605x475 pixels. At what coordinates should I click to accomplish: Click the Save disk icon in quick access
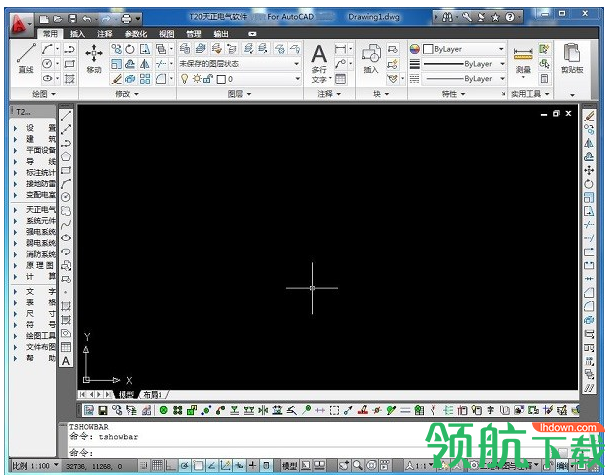point(72,18)
